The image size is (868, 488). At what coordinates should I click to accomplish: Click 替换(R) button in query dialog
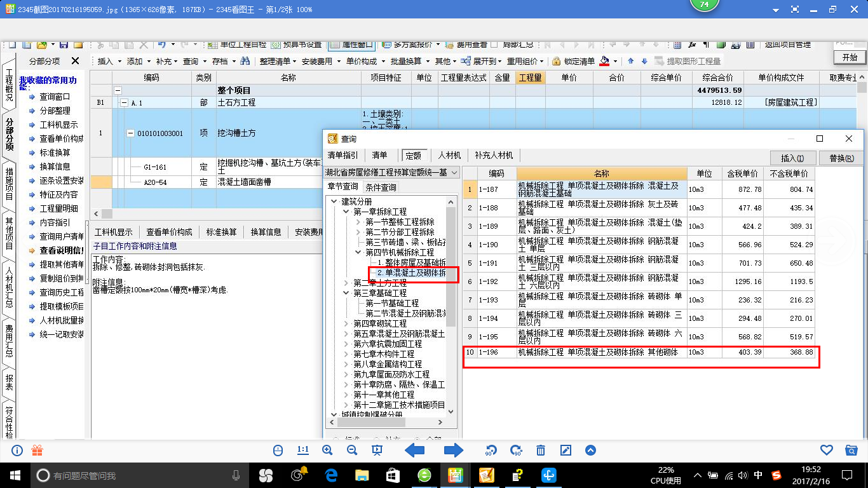point(841,158)
